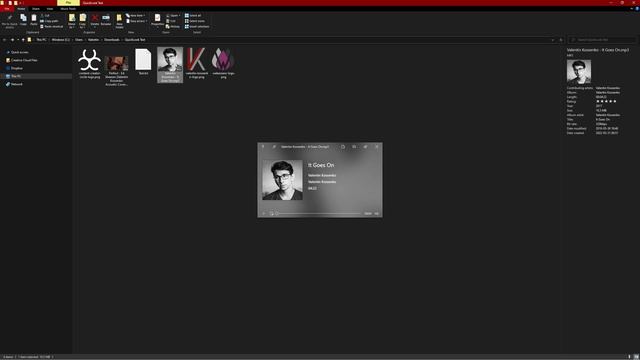Viewport: 640px width, 360px height.
Task: Open the Copy to ribbon dropdown
Action: pos(82,20)
